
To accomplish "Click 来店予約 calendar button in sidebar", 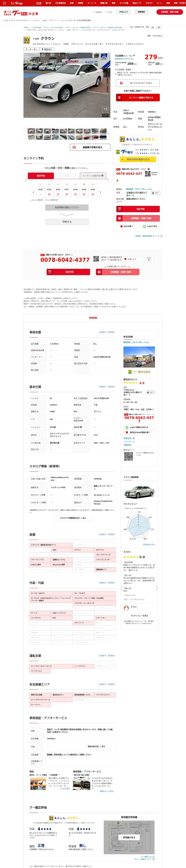I will [138, 209].
